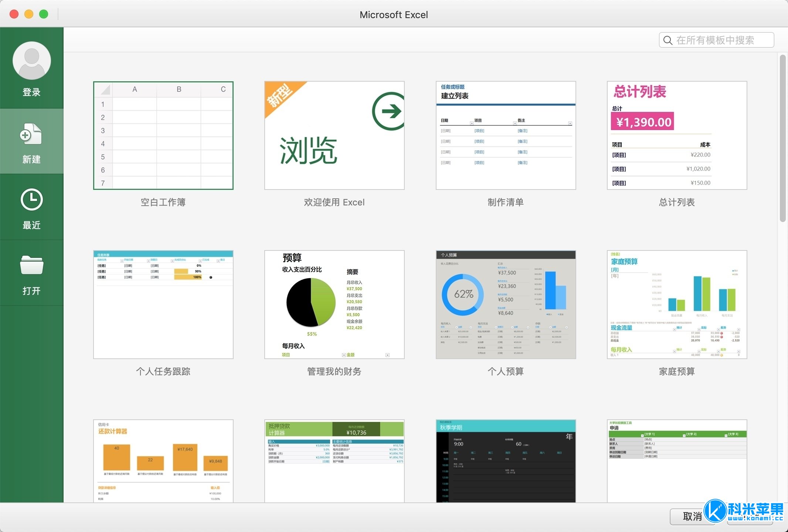This screenshot has height=532, width=788.
Task: Choose the 抵押贷款计算器 template thumbnail
Action: [334, 461]
